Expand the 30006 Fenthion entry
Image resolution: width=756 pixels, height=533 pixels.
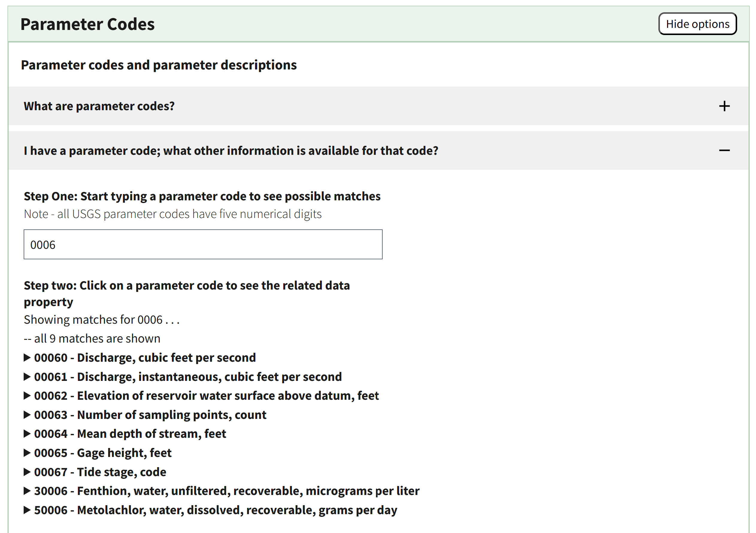28,491
